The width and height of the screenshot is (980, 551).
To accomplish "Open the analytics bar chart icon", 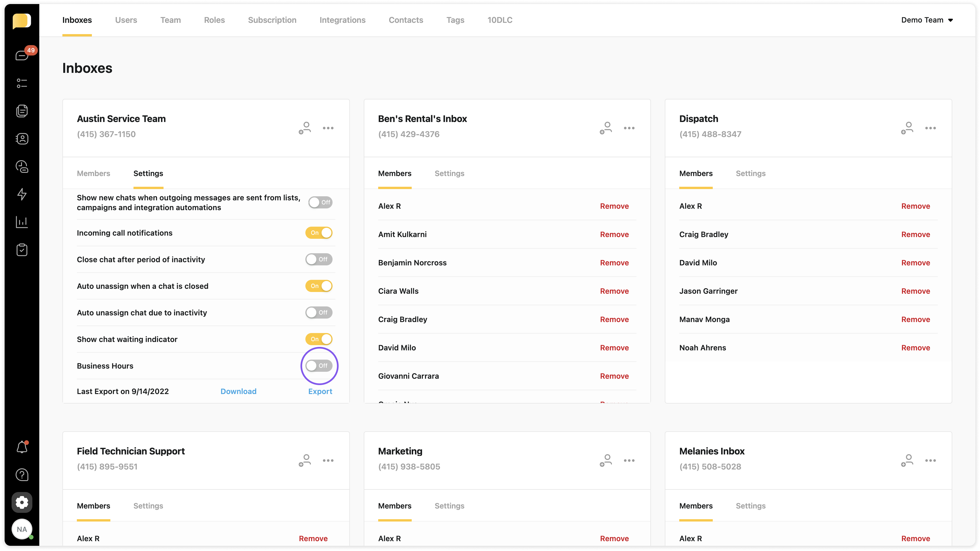I will [x=22, y=222].
